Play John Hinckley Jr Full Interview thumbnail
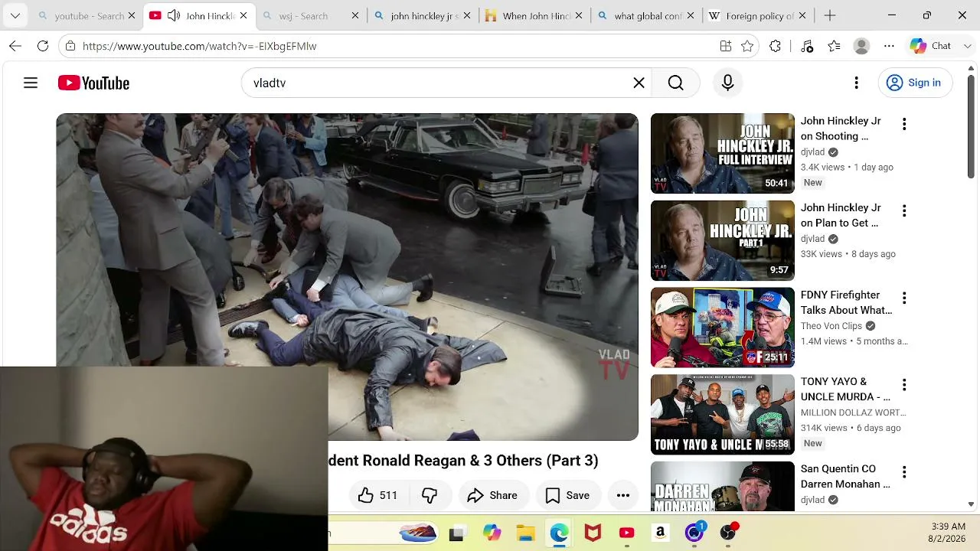The image size is (980, 551). 723,153
